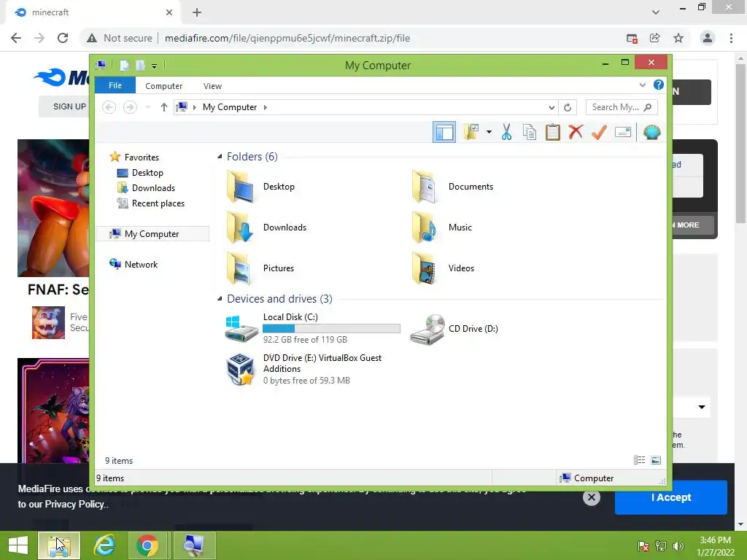747x560 pixels.
Task: Select the Music folder icon
Action: click(x=425, y=227)
